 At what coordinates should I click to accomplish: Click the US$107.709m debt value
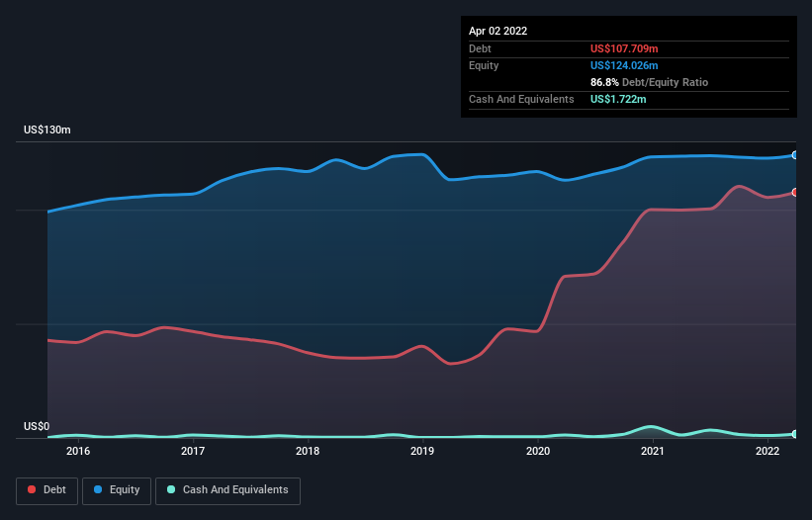[x=624, y=48]
